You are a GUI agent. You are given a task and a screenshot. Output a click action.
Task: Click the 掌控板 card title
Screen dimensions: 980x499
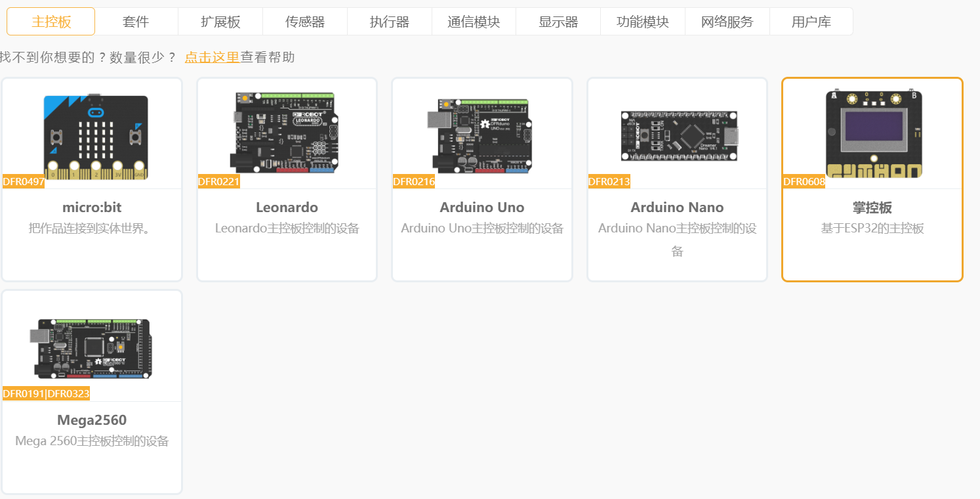872,207
